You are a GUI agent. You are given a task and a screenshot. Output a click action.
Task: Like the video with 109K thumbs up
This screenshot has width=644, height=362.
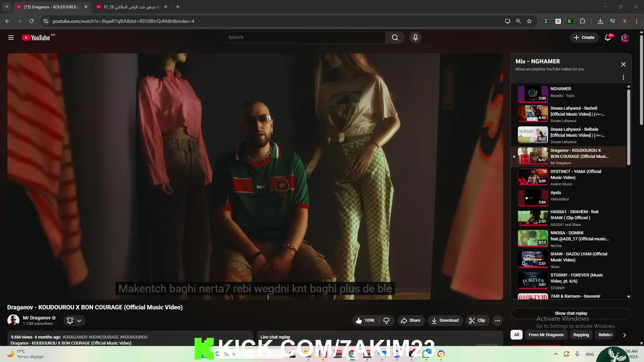pos(365,320)
